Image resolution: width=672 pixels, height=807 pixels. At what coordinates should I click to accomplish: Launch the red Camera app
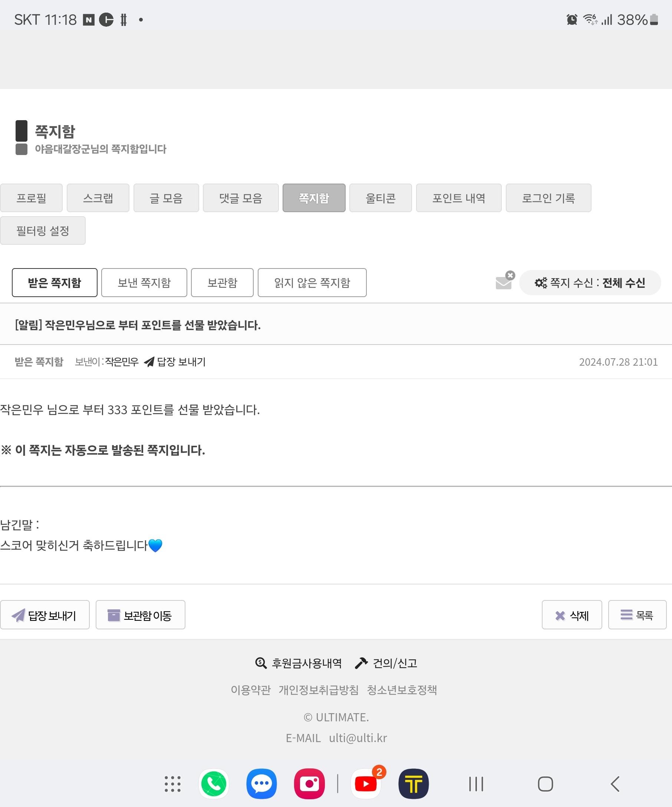[309, 784]
